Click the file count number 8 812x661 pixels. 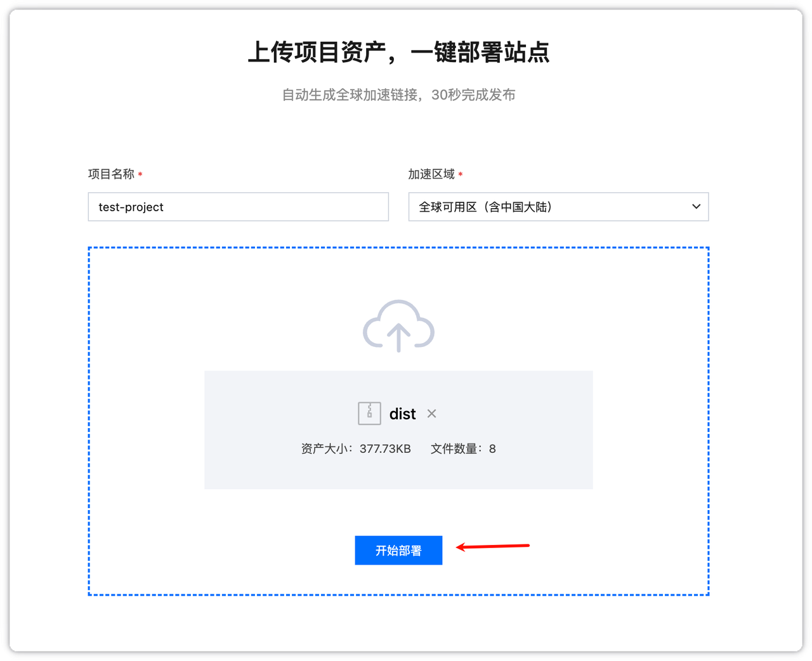pyautogui.click(x=492, y=449)
